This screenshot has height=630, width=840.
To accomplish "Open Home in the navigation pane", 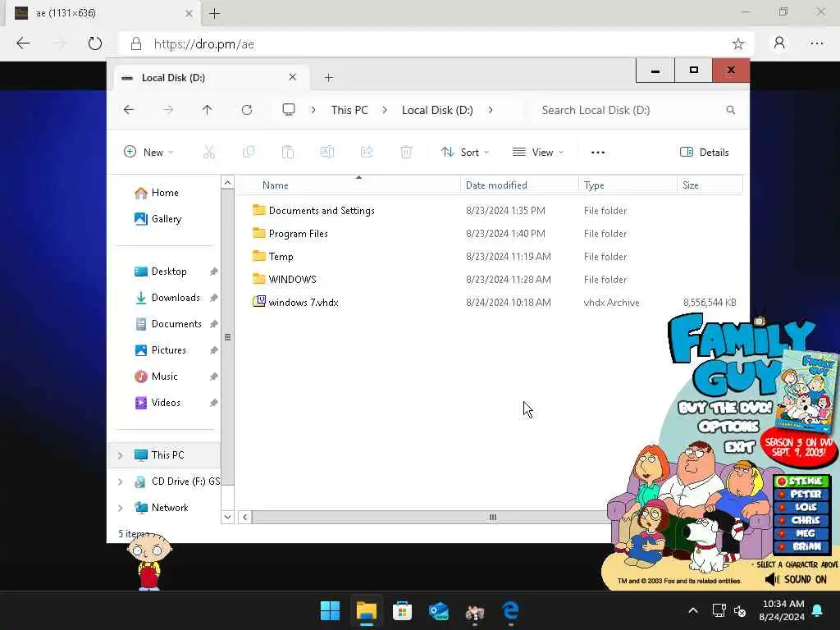I will [x=157, y=193].
